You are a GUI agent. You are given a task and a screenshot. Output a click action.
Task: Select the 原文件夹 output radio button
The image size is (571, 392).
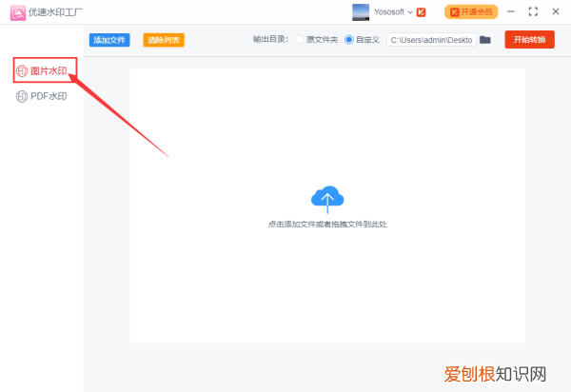coord(299,40)
